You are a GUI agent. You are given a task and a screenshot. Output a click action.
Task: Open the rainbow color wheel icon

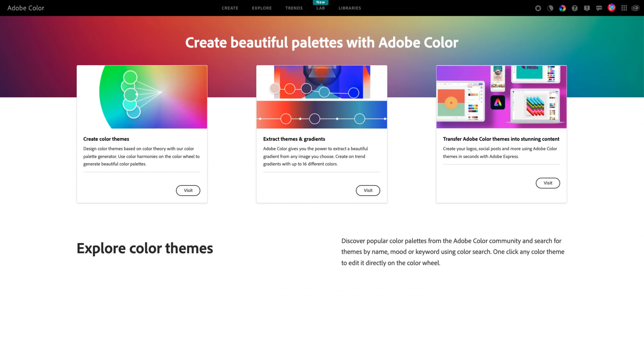[x=562, y=8]
